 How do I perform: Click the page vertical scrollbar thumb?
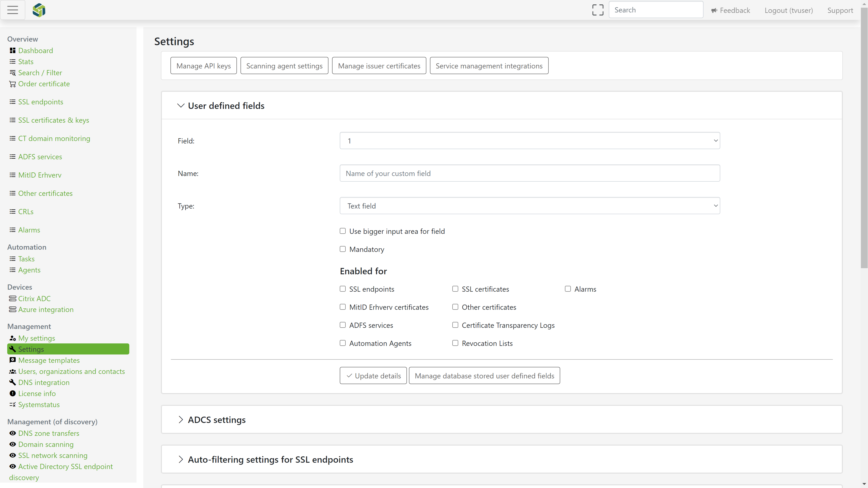[x=864, y=138]
